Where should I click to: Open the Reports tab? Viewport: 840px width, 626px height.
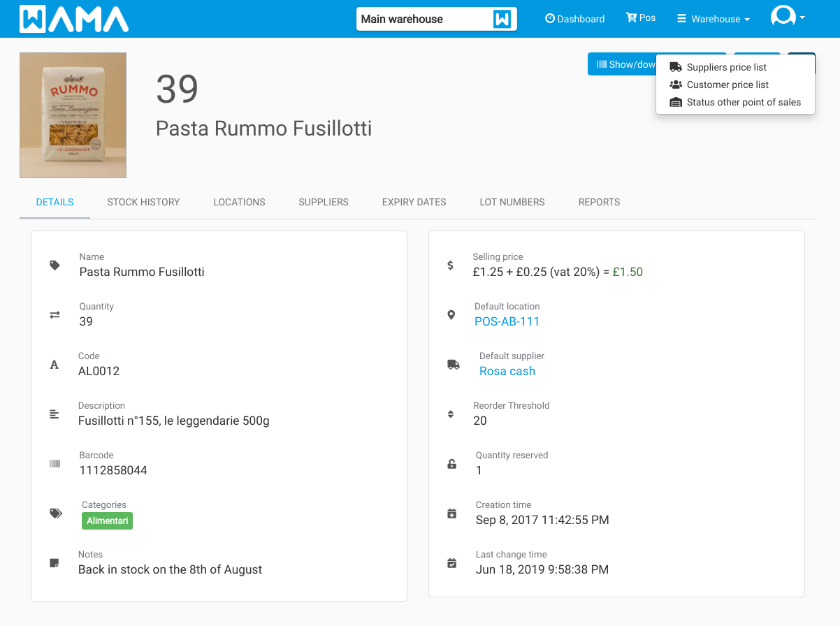pyautogui.click(x=599, y=202)
